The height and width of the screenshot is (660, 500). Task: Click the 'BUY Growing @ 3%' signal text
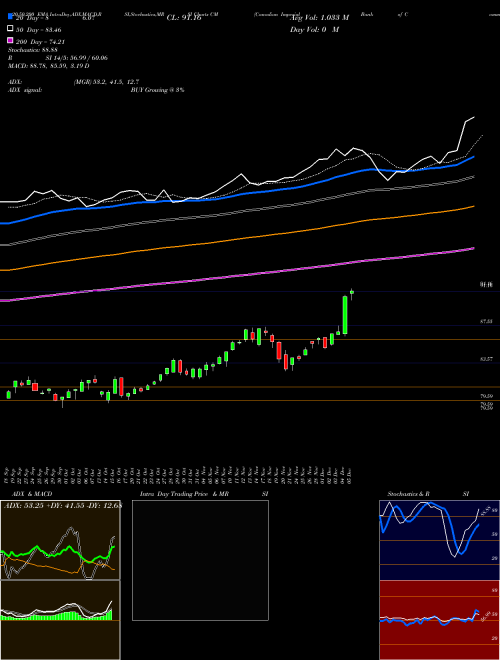[157, 90]
